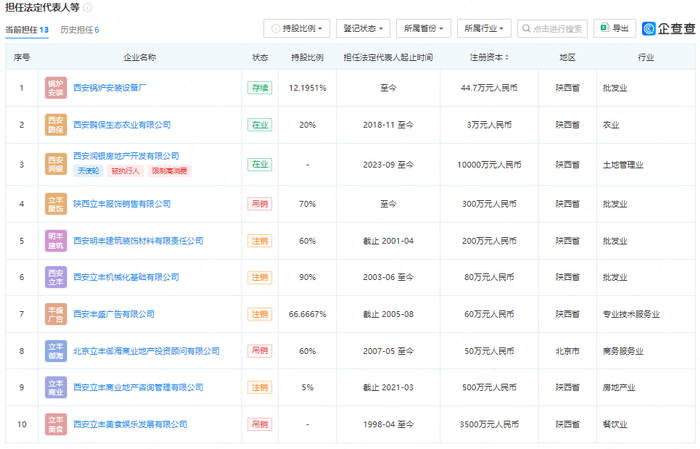This screenshot has width=700, height=449.
Task: Click the 12.1951% shareholding value
Action: coord(308,88)
